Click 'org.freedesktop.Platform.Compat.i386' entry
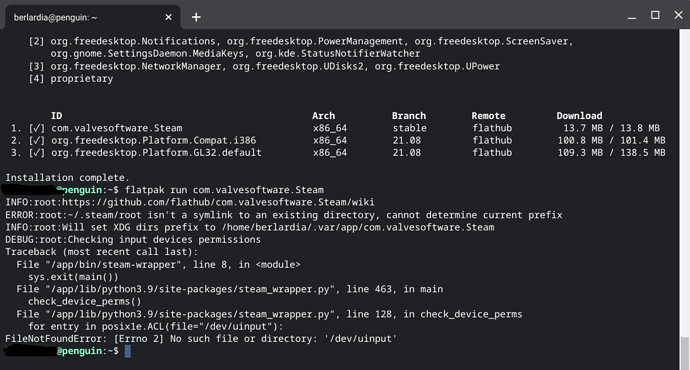Viewport: 690px width, 370px height. (x=154, y=140)
